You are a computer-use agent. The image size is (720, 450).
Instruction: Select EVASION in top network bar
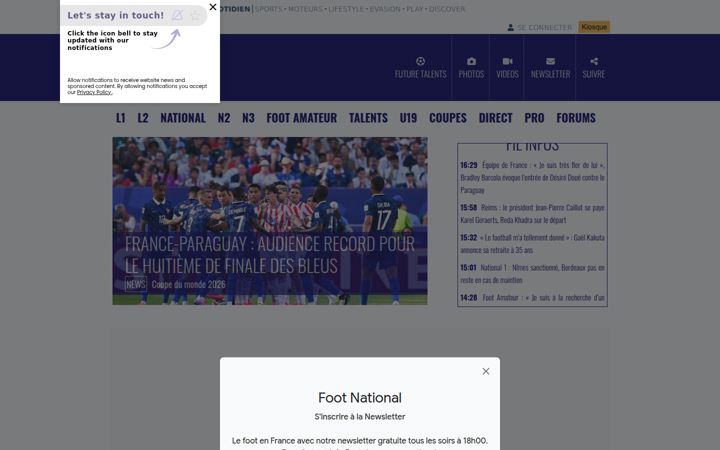tap(385, 9)
